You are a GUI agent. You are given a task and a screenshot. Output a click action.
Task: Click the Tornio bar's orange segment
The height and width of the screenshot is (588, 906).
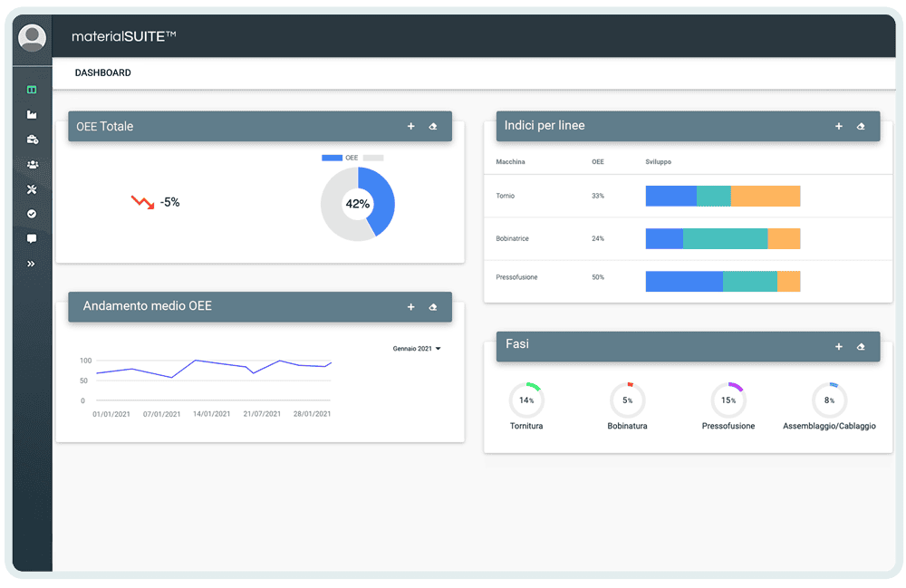pyautogui.click(x=766, y=197)
